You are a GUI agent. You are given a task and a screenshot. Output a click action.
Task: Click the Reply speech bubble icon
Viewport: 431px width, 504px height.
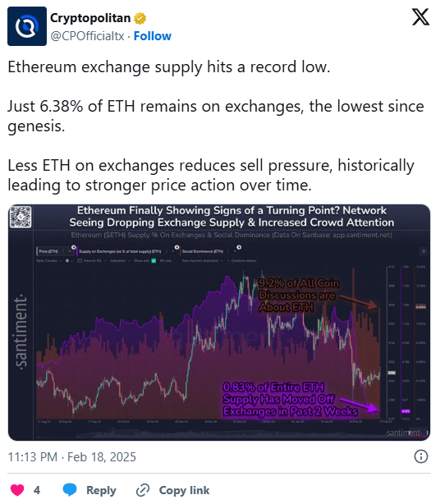(x=70, y=490)
